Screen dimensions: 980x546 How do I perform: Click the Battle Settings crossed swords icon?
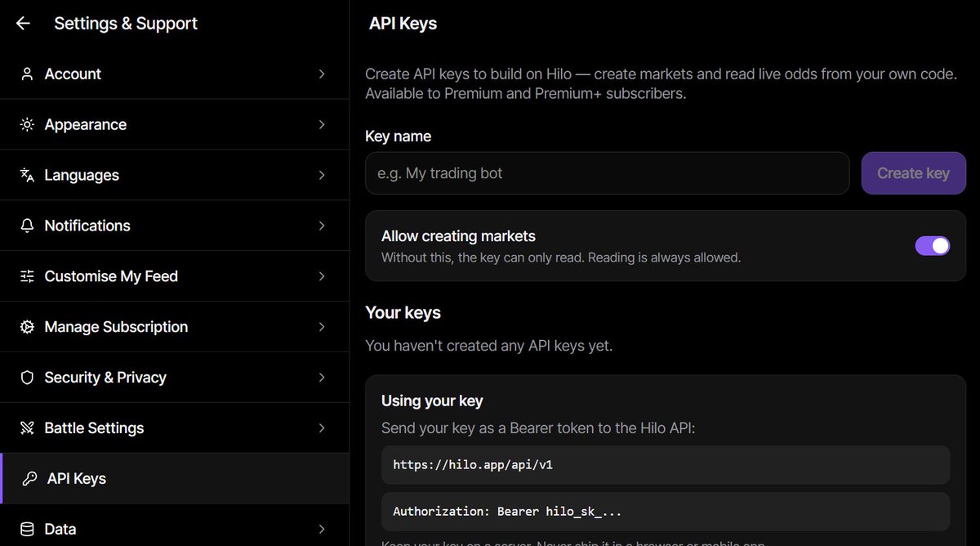coord(27,428)
